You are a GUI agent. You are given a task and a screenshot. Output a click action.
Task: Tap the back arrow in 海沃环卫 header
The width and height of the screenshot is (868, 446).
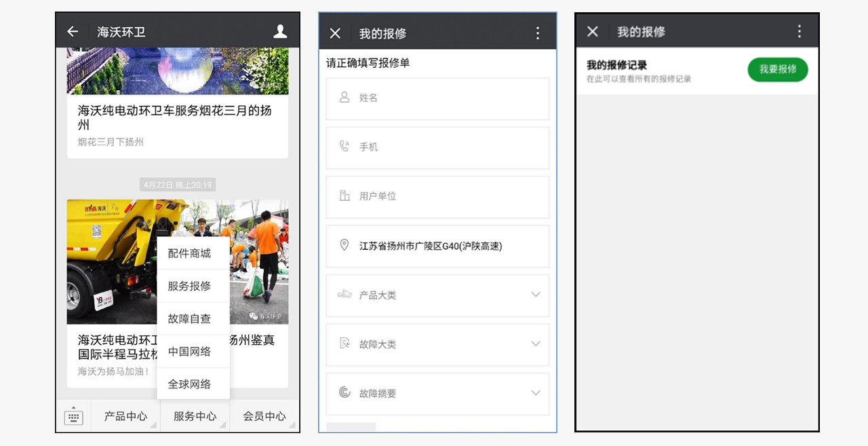pyautogui.click(x=73, y=31)
